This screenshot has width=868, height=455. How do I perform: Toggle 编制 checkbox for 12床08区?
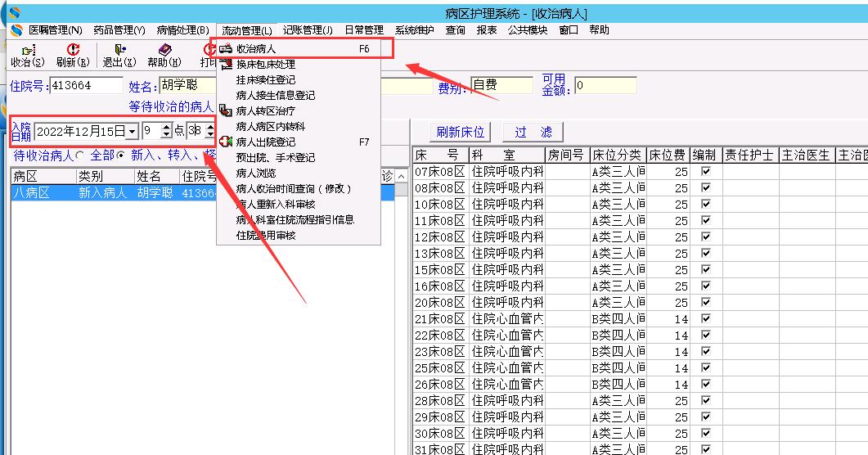pos(706,237)
